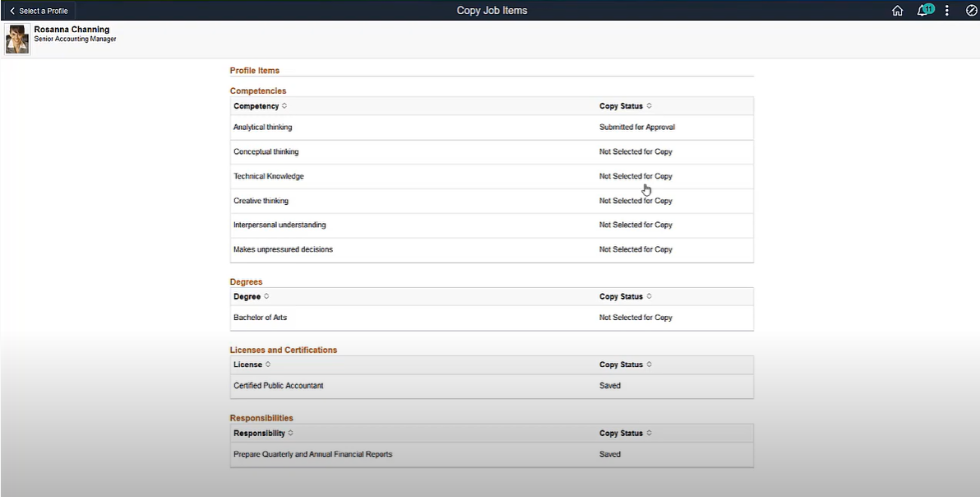Click Rosanna Channing's profile photo
The width and height of the screenshot is (980, 497).
click(17, 39)
